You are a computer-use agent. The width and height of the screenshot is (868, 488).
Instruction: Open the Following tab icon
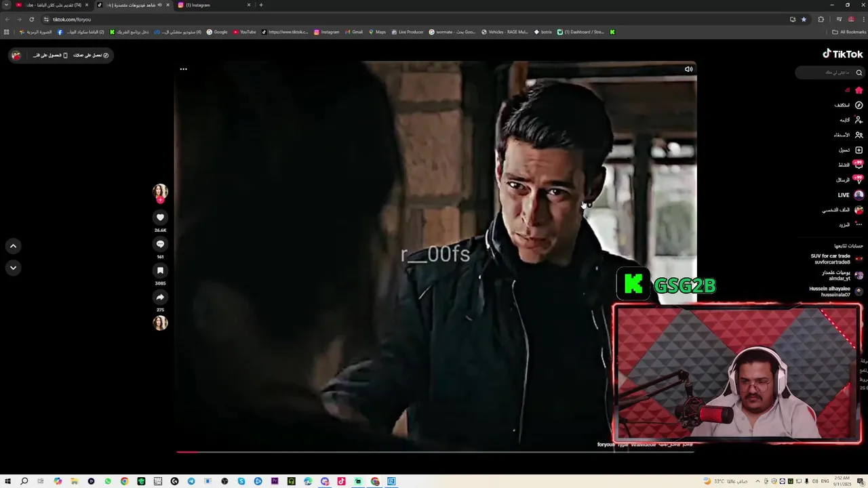(x=859, y=120)
